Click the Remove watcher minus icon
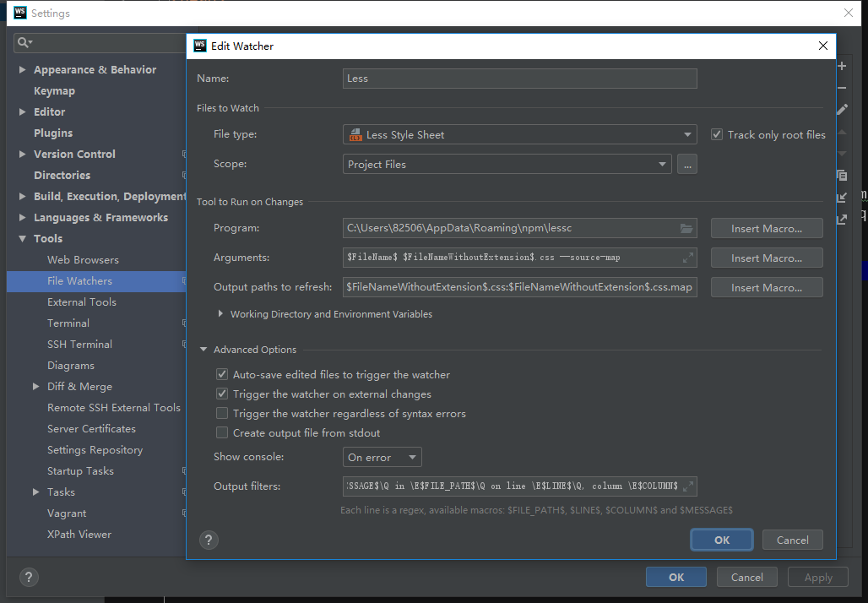Image resolution: width=868 pixels, height=603 pixels. pyautogui.click(x=842, y=88)
